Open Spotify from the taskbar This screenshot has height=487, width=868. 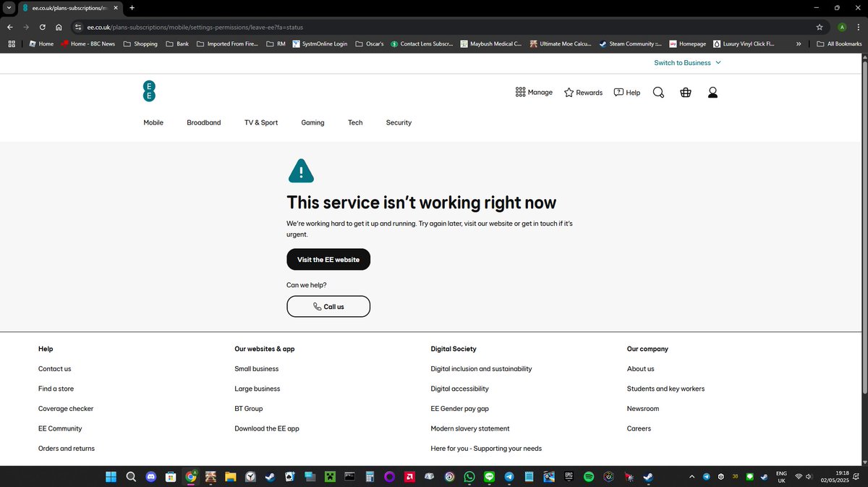[589, 477]
